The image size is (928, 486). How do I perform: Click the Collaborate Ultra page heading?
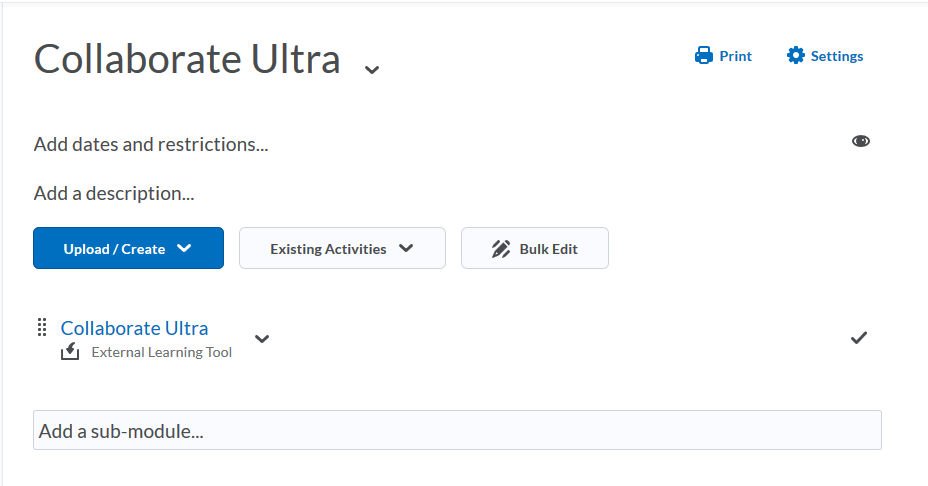click(187, 60)
